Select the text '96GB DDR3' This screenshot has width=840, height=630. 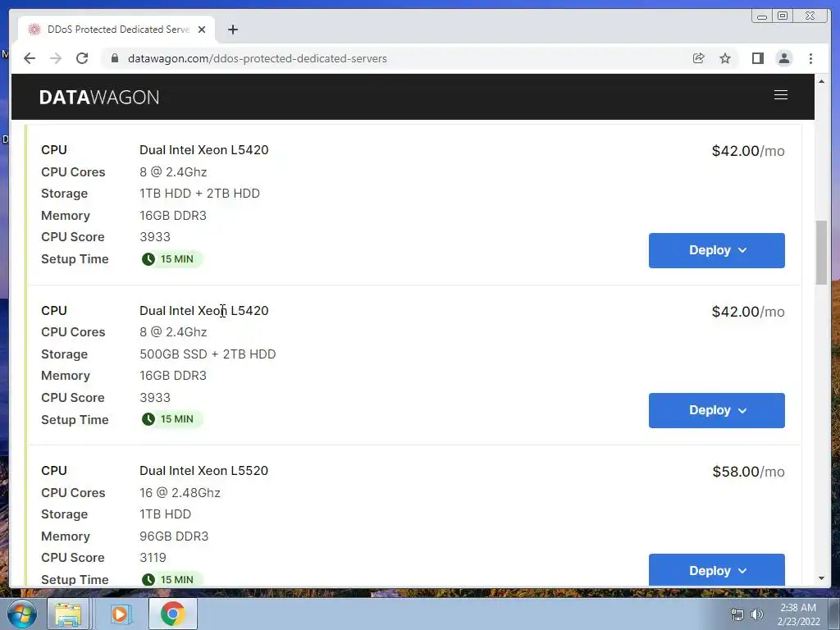click(174, 536)
